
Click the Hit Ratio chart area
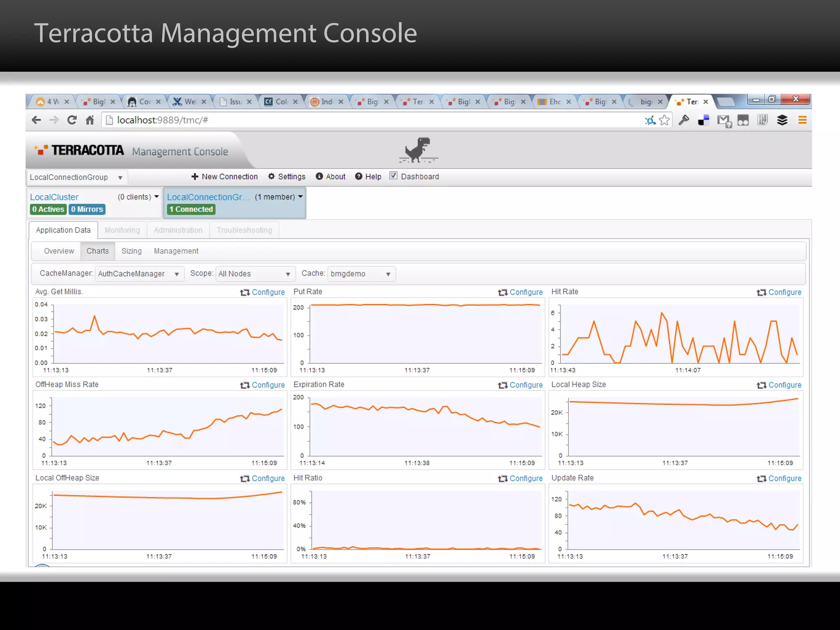point(418,523)
